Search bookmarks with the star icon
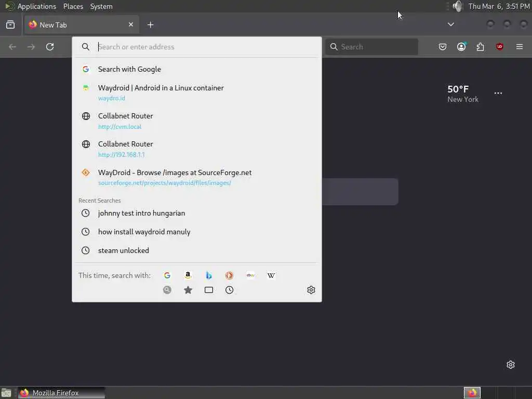 coord(188,290)
